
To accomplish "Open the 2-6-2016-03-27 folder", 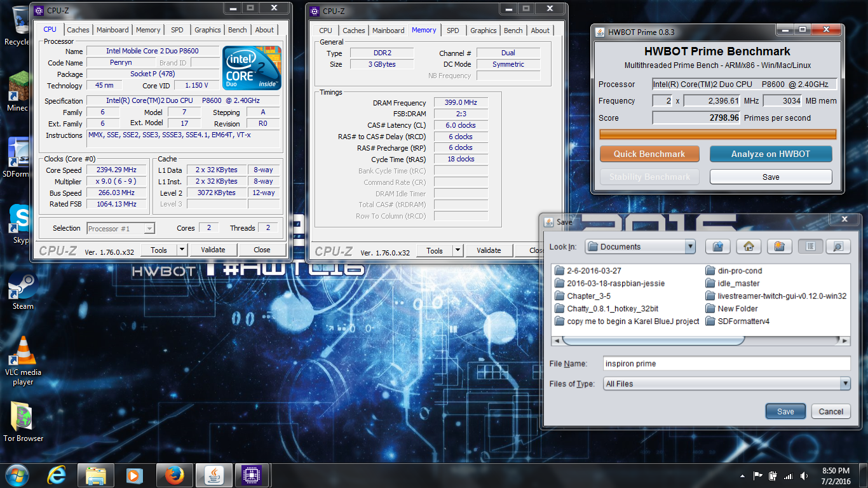I will pos(588,271).
